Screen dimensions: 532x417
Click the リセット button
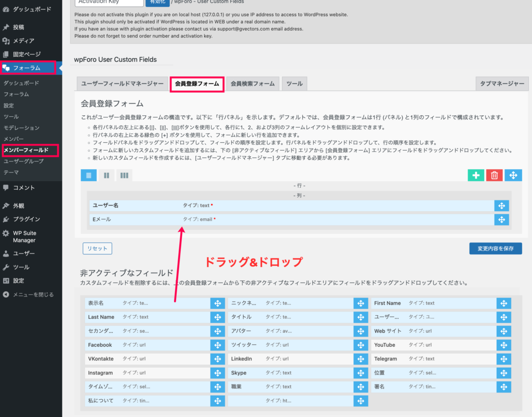click(x=97, y=249)
